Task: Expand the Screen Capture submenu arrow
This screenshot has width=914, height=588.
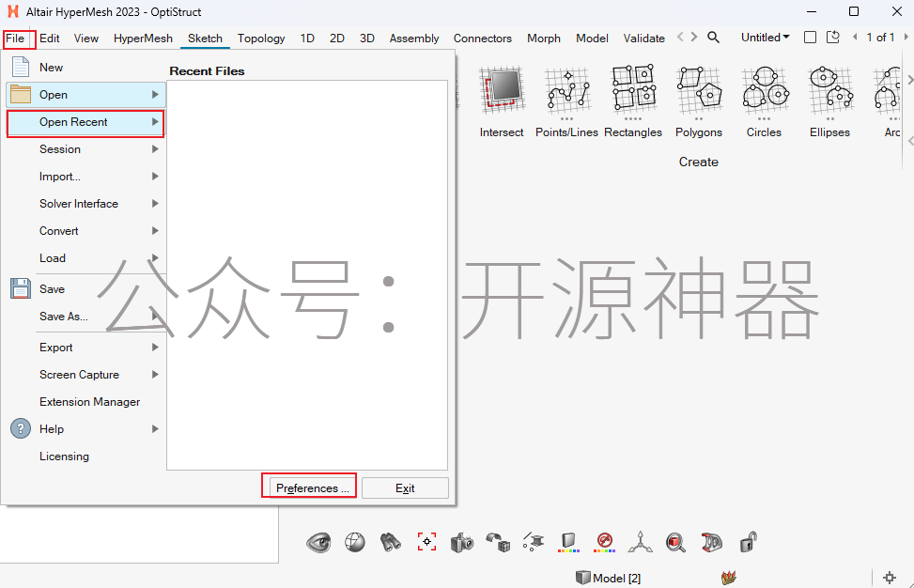Action: click(155, 374)
